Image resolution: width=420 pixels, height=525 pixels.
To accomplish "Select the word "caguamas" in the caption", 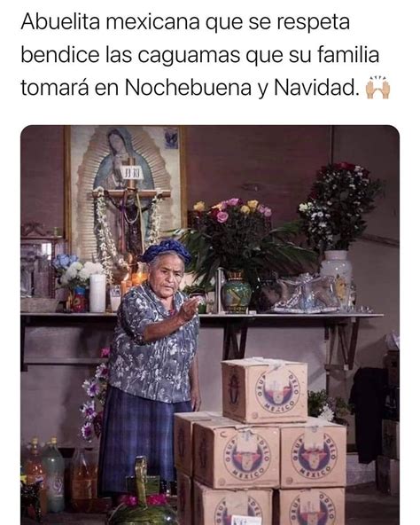I will (x=189, y=55).
